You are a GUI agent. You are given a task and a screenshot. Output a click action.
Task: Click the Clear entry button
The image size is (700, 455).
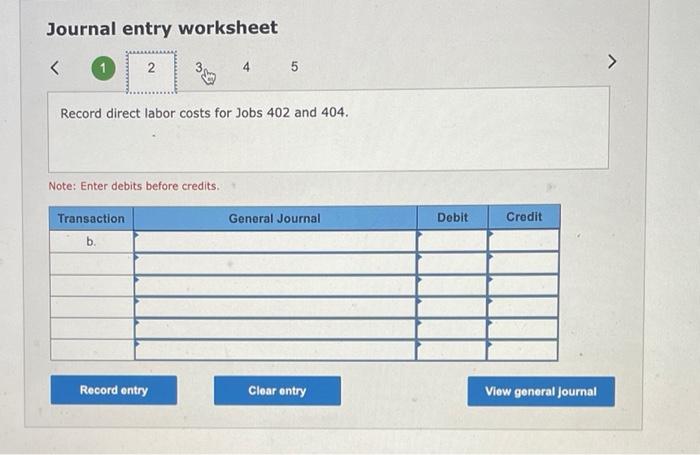277,391
